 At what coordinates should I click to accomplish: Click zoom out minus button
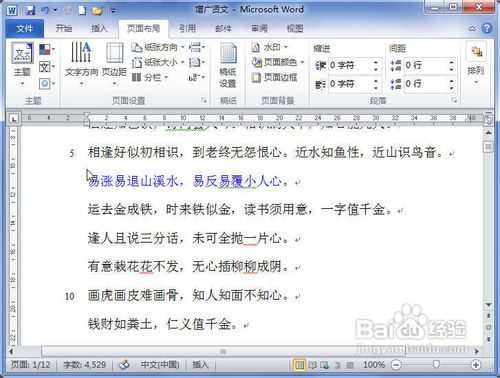(x=396, y=365)
